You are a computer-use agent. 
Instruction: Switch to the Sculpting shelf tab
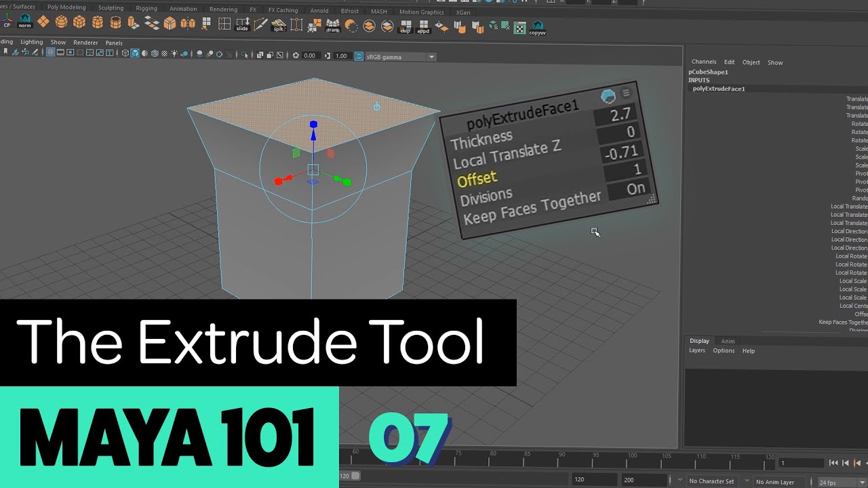coord(111,8)
